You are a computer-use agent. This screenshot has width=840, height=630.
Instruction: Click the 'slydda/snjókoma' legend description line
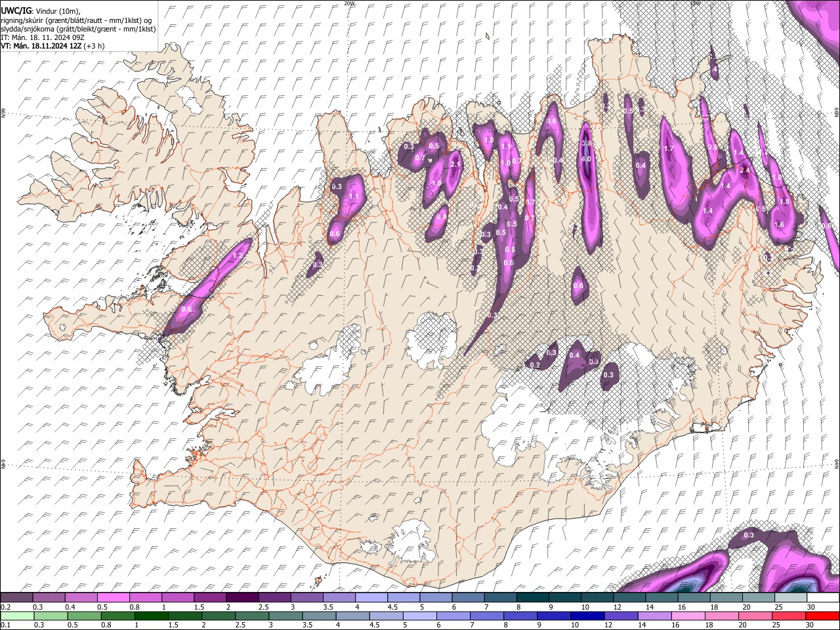[x=78, y=29]
